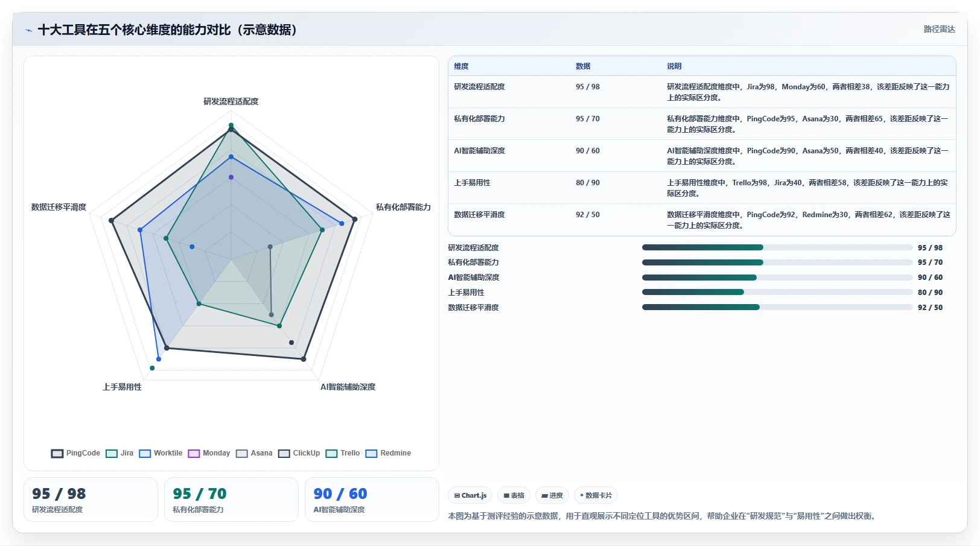Viewport: 980px width, 546px height.
Task: Click the 80 / 90 progress value label
Action: (x=930, y=293)
